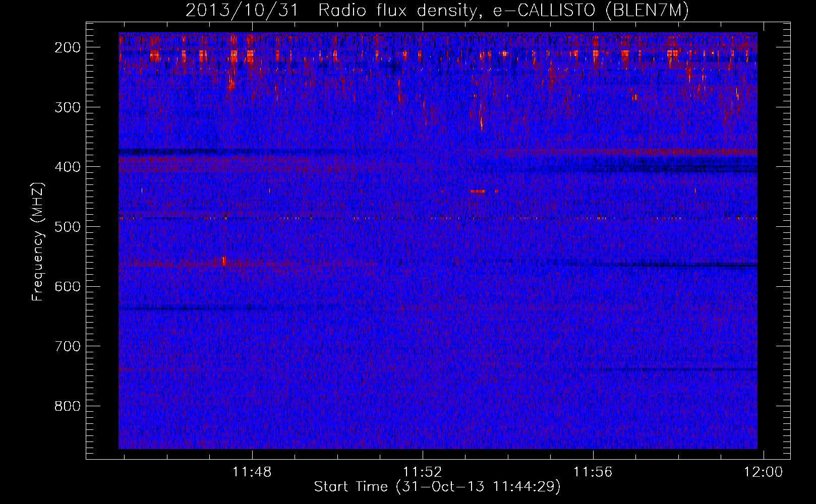
Task: Click the bright spot near 560 MHz at 11:47
Action: (x=224, y=261)
